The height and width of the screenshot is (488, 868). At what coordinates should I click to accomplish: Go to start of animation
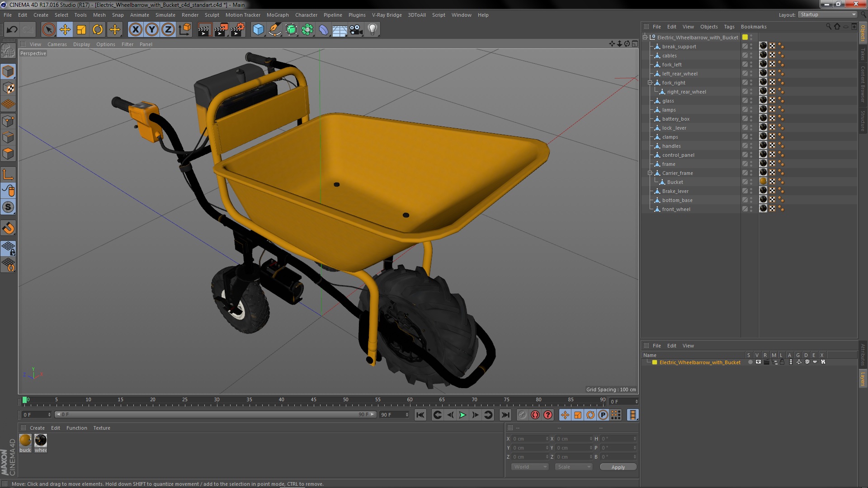point(420,415)
